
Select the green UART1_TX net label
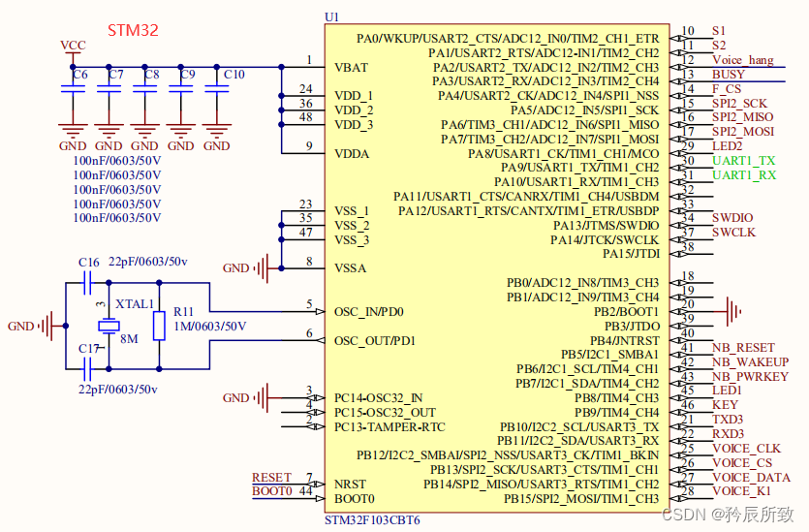pyautogui.click(x=743, y=161)
